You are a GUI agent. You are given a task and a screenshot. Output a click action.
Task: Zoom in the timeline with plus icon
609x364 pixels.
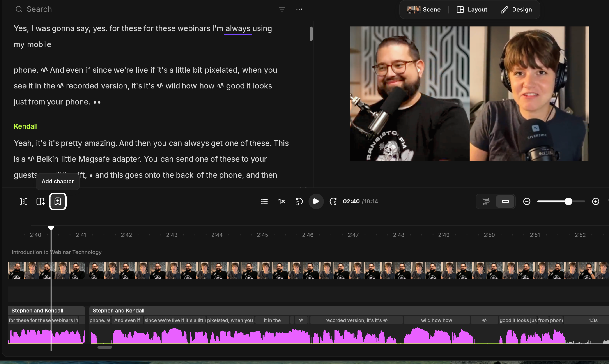(x=595, y=201)
